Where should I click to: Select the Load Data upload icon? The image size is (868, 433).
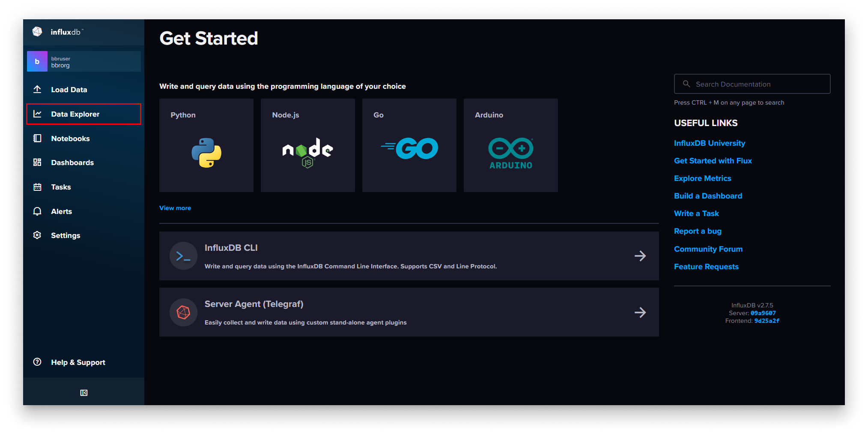(37, 89)
